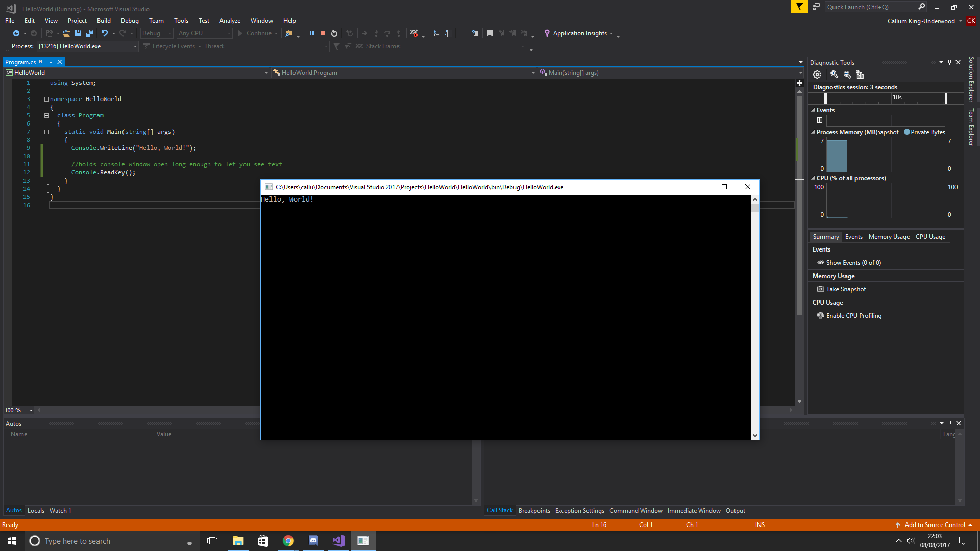This screenshot has width=980, height=551.
Task: Switch to the Output tab
Action: tap(736, 511)
